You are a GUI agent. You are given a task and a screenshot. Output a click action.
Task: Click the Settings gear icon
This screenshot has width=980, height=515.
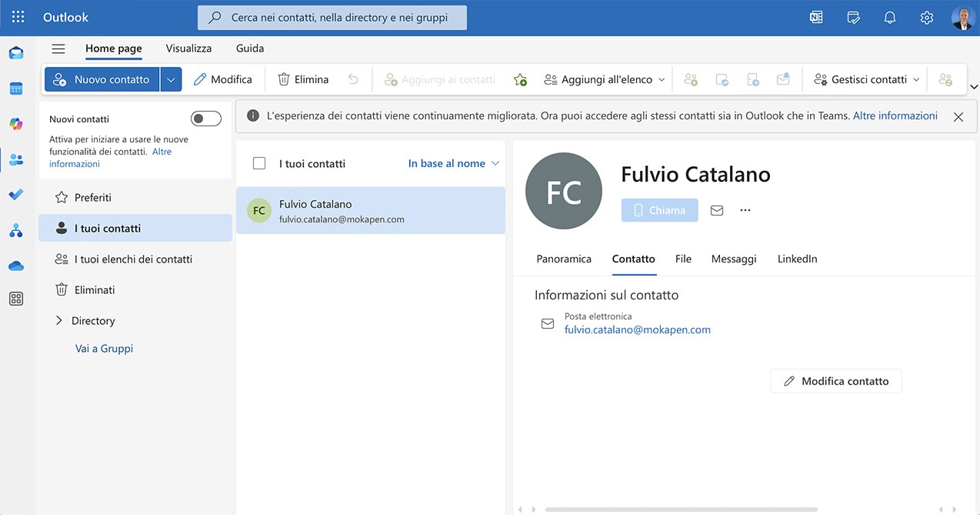pos(927,17)
